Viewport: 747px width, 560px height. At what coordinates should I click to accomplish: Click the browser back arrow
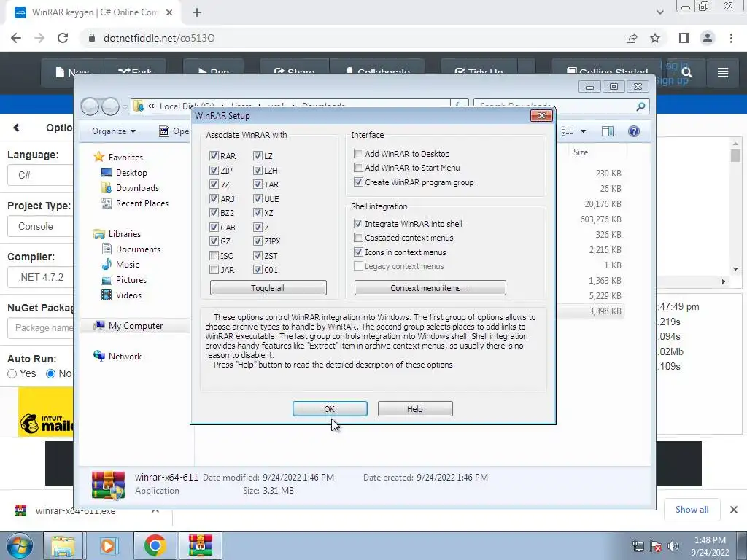click(16, 38)
